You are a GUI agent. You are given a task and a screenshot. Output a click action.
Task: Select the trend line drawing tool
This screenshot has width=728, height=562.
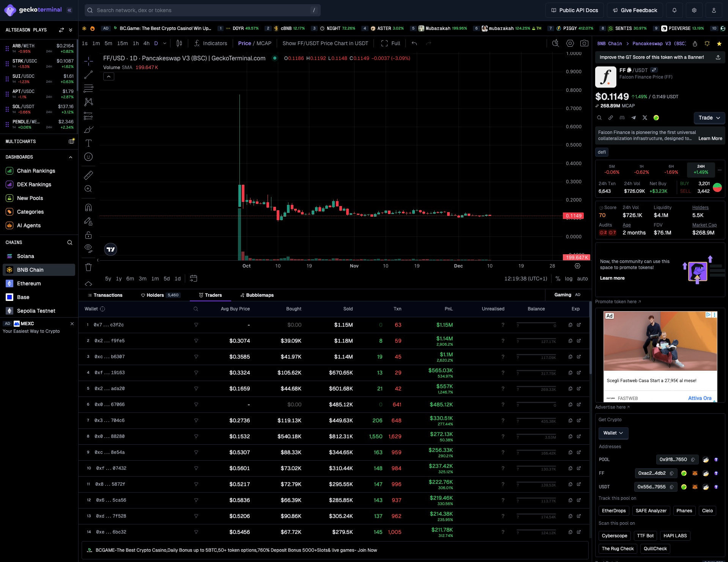[x=88, y=75]
